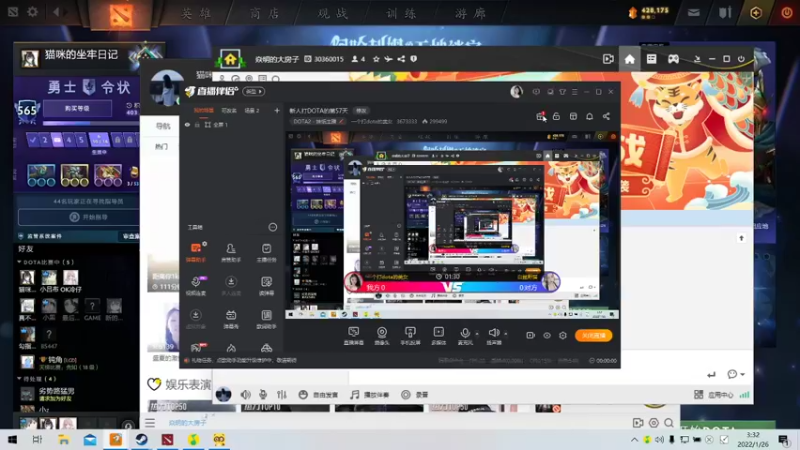Favorite the channel with the star icon
Image resolution: width=800 pixels, height=450 pixels.
pos(376,59)
